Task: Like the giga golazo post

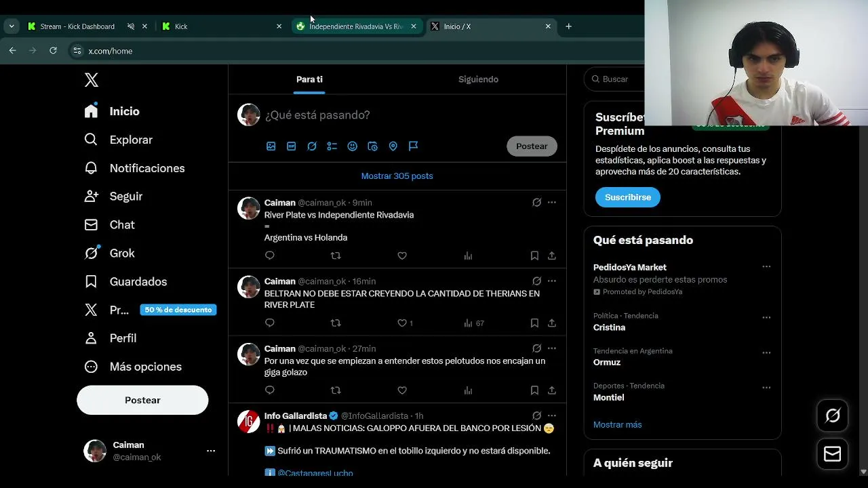Action: click(x=402, y=390)
